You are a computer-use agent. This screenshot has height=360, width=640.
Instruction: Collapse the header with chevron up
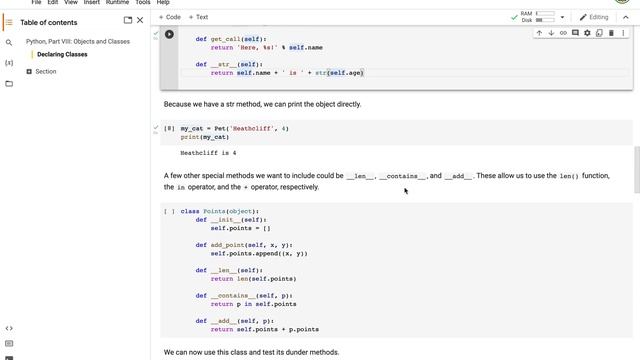pos(626,17)
